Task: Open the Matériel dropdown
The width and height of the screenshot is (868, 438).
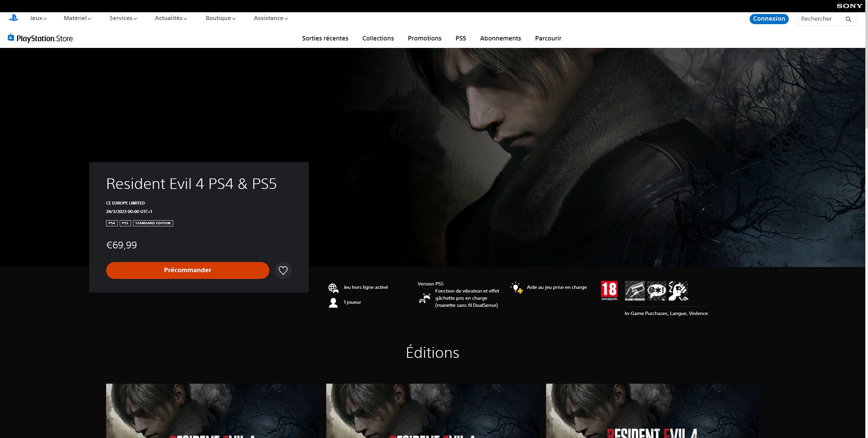Action: 77,18
